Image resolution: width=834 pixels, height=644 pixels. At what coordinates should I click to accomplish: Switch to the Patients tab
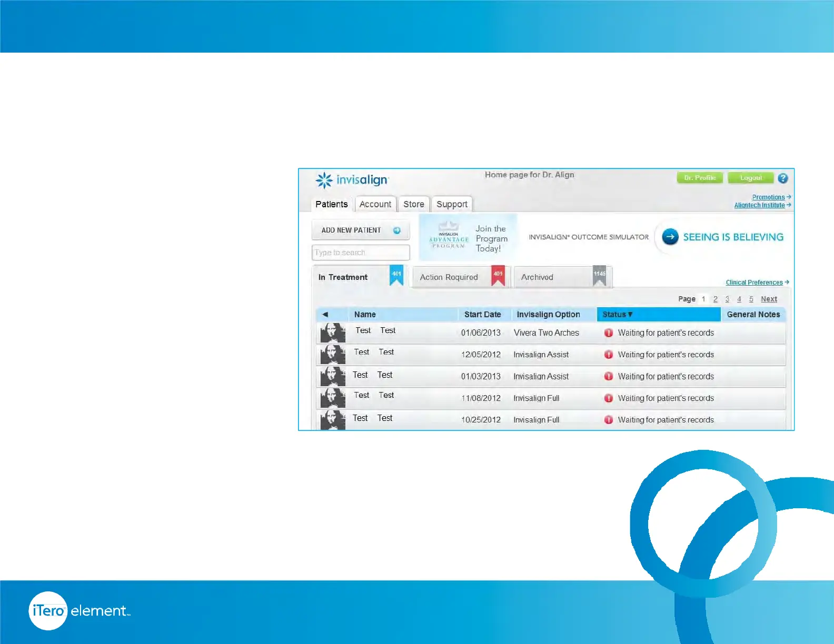[x=332, y=204]
